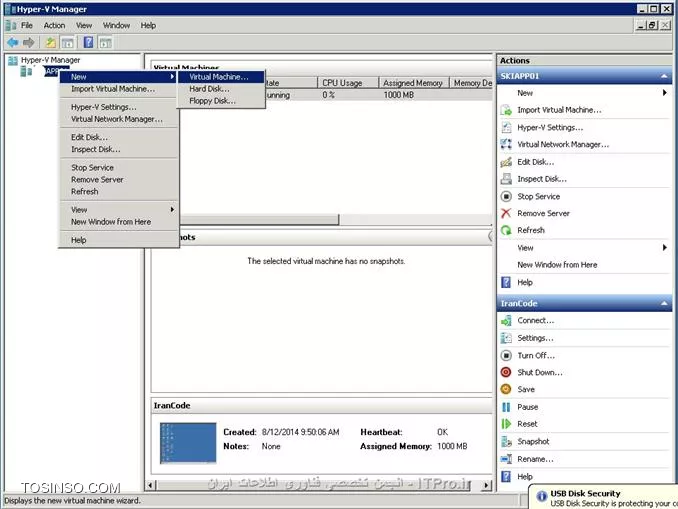Image resolution: width=678 pixels, height=509 pixels.
Task: Click the USB Disk Security info icon
Action: pyautogui.click(x=541, y=496)
